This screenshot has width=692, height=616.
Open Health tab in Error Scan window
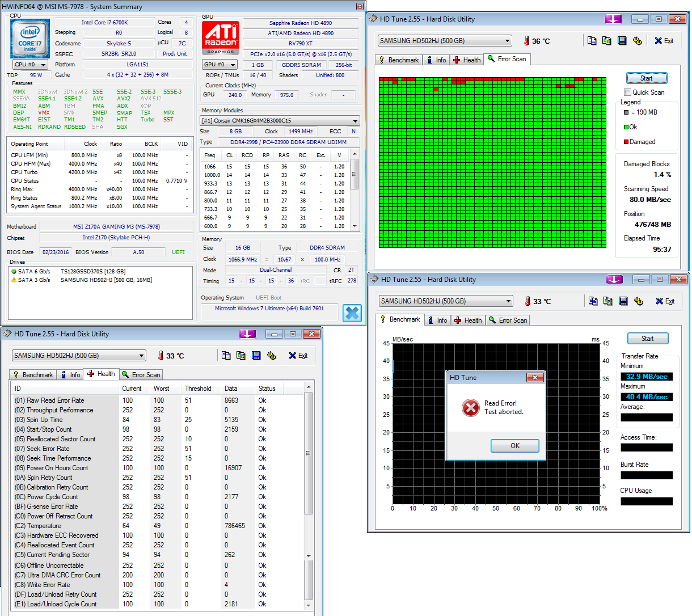point(467,60)
